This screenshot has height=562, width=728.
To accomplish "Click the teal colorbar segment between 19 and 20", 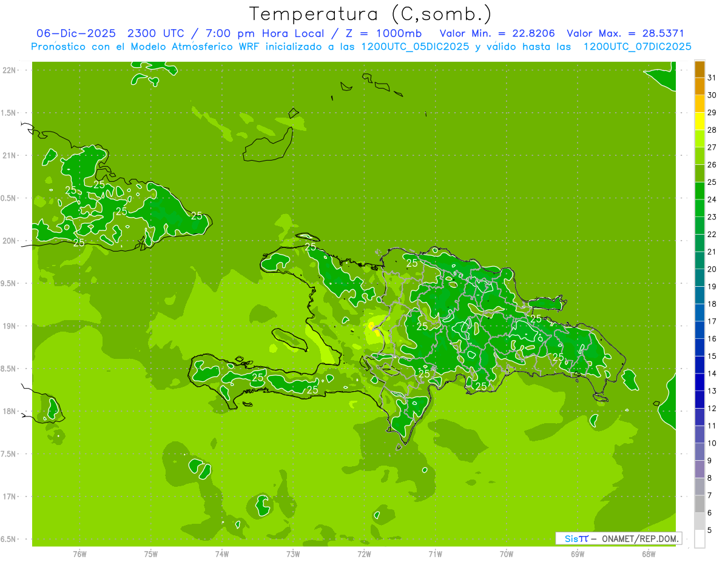I will pos(699,278).
